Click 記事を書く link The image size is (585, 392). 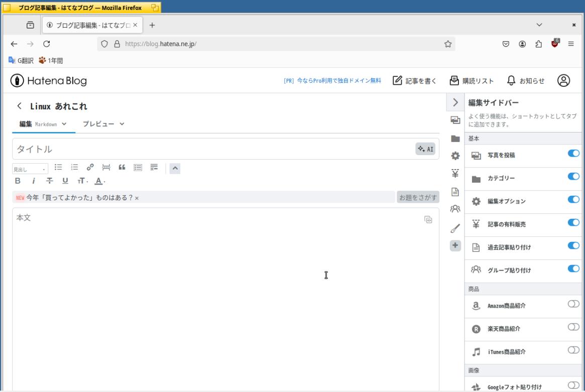[x=414, y=81]
